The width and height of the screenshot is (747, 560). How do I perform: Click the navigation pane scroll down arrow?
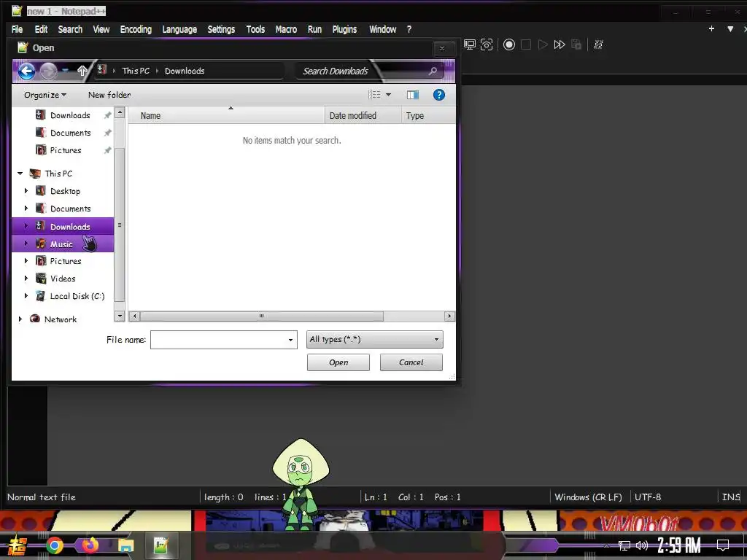pyautogui.click(x=120, y=316)
